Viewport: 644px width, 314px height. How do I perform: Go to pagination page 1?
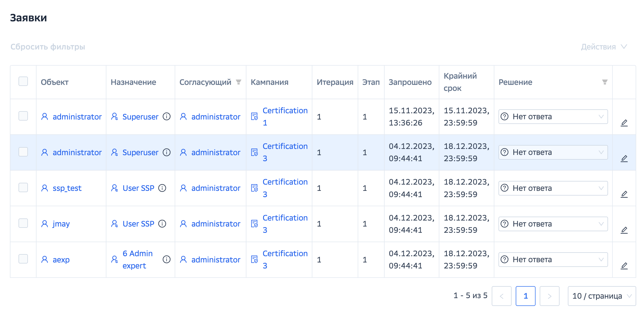(525, 296)
